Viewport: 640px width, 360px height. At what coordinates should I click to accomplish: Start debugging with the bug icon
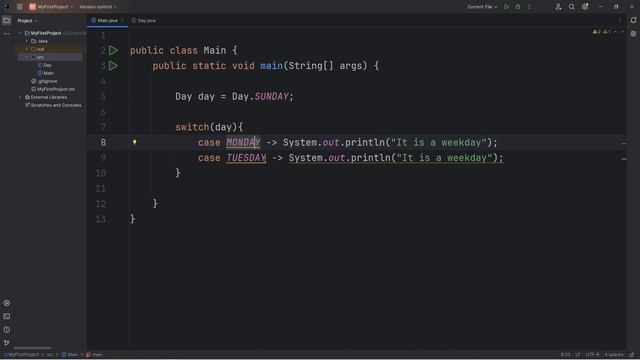[x=518, y=7]
